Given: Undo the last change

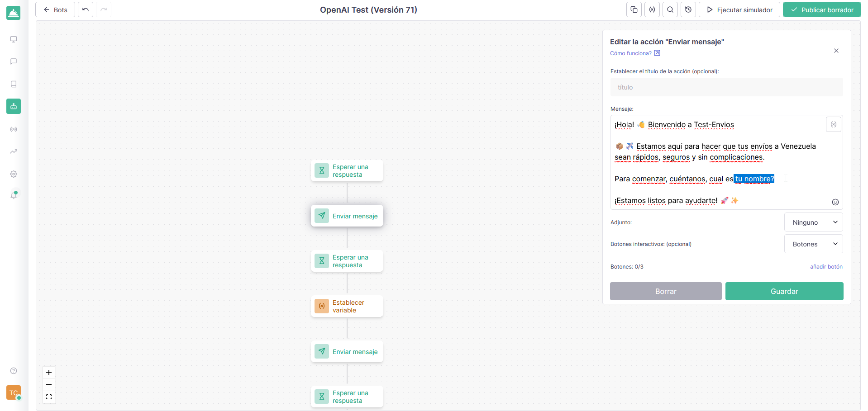Looking at the screenshot, I should pyautogui.click(x=86, y=9).
